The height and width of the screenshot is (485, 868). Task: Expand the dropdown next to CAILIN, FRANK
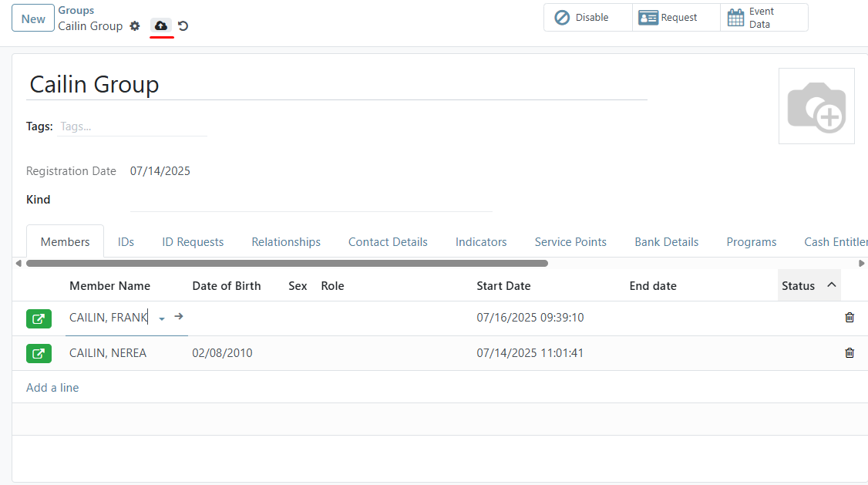point(162,318)
